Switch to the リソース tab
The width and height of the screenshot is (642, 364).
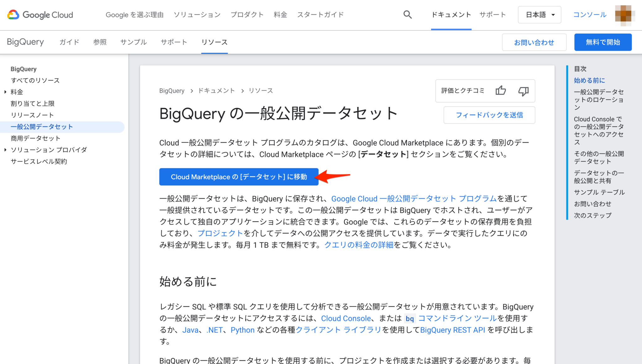pyautogui.click(x=214, y=42)
